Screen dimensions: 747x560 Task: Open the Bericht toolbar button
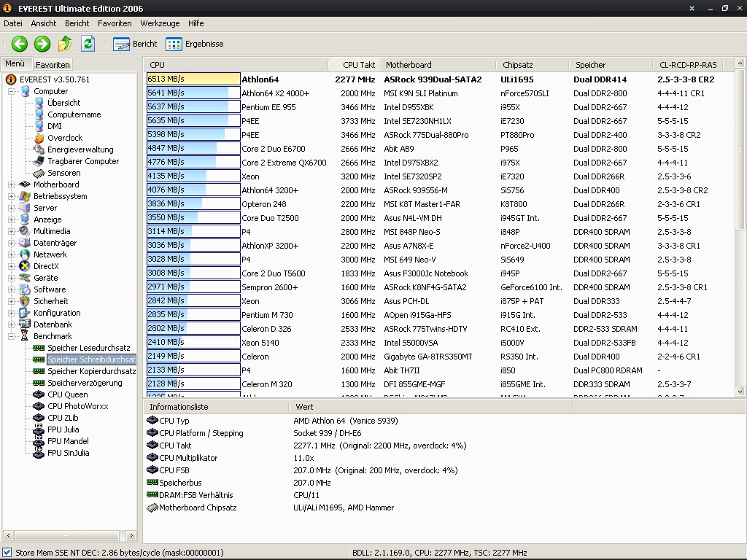click(x=135, y=44)
